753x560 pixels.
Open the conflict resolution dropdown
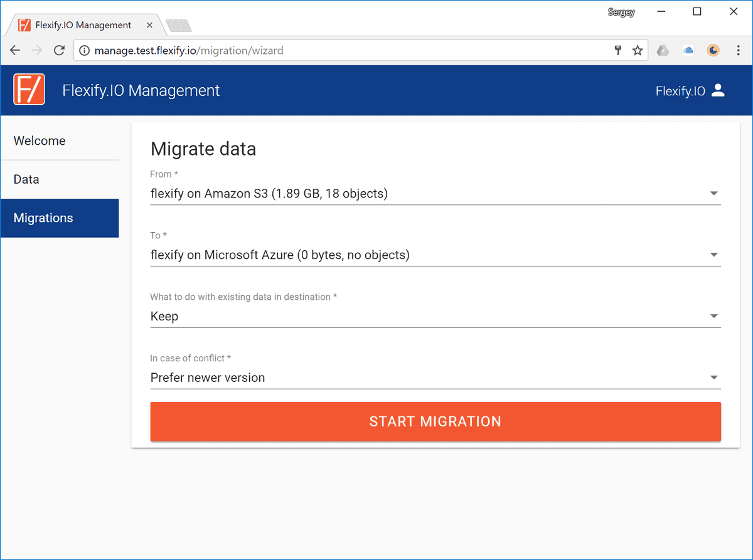coord(713,377)
